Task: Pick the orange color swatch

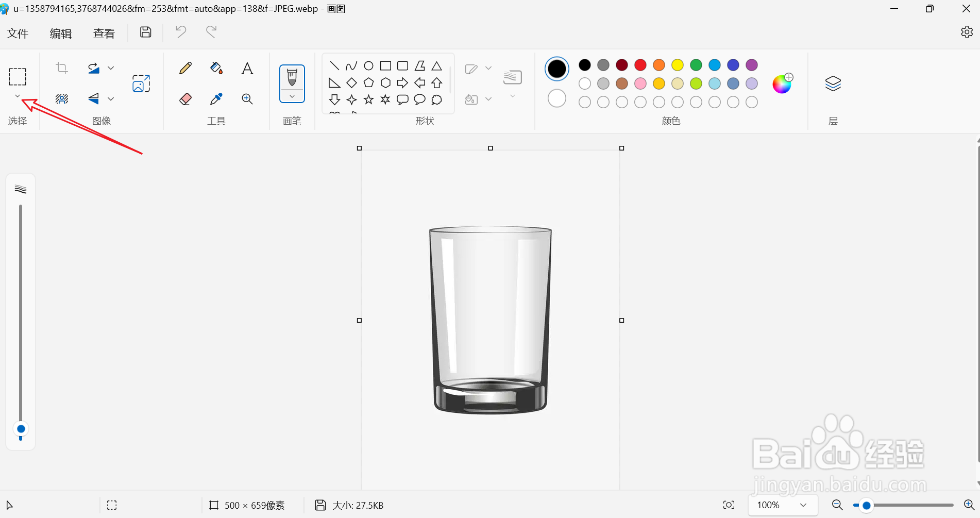Action: (x=659, y=65)
